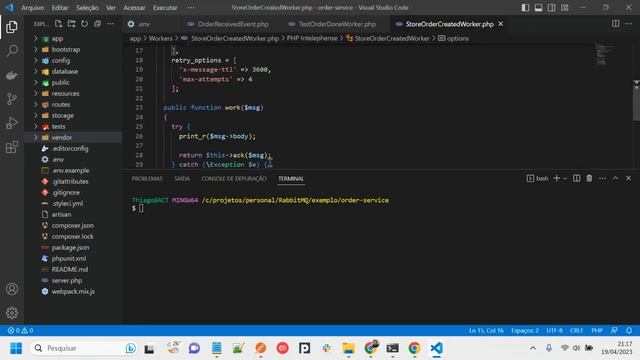Open editor more actions ellipsis
Screen dimensions: 640x360
(x=629, y=24)
